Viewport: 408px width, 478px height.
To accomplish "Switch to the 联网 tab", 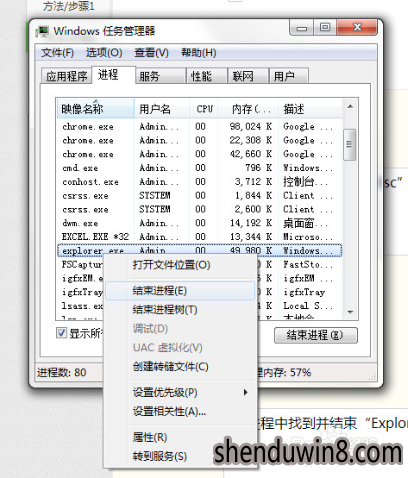I will click(248, 76).
